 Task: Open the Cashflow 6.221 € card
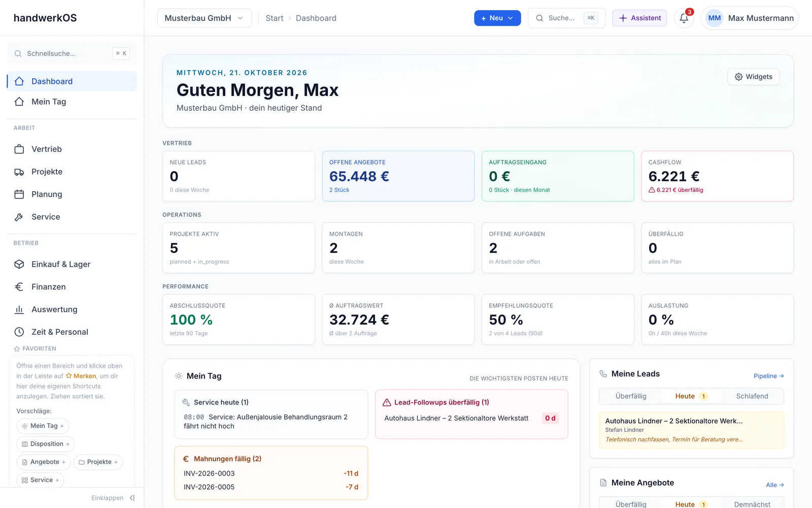pyautogui.click(x=718, y=176)
